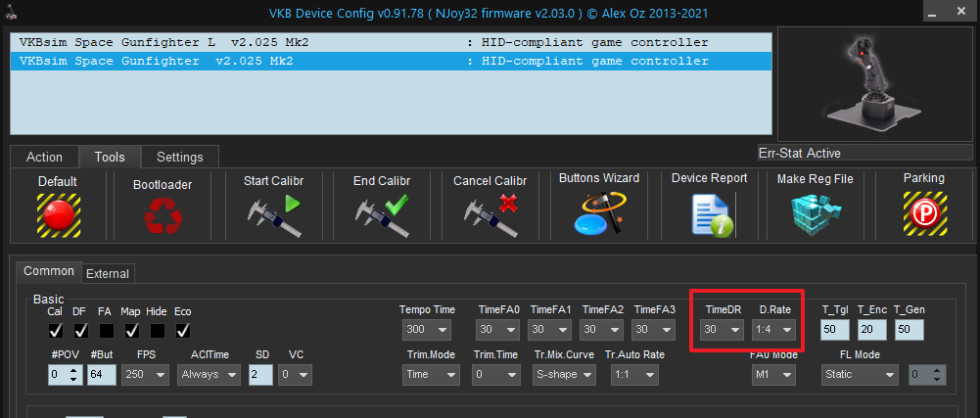
Task: Select VKBsim Space Gunfighter L device row
Action: pos(392,42)
